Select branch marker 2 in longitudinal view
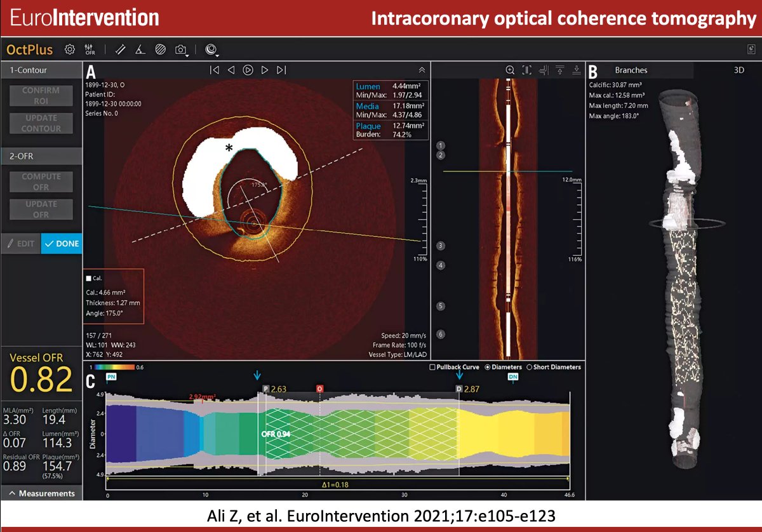This screenshot has height=532, width=762. [441, 155]
